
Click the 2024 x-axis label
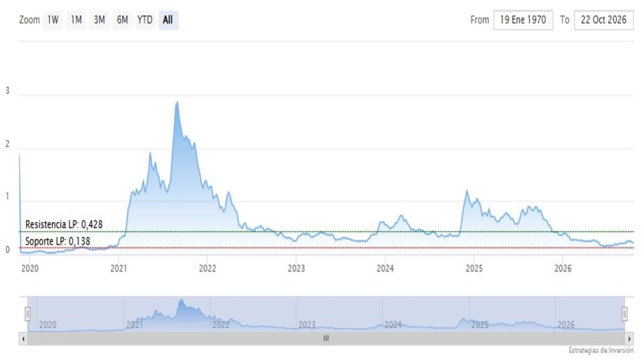(x=385, y=268)
